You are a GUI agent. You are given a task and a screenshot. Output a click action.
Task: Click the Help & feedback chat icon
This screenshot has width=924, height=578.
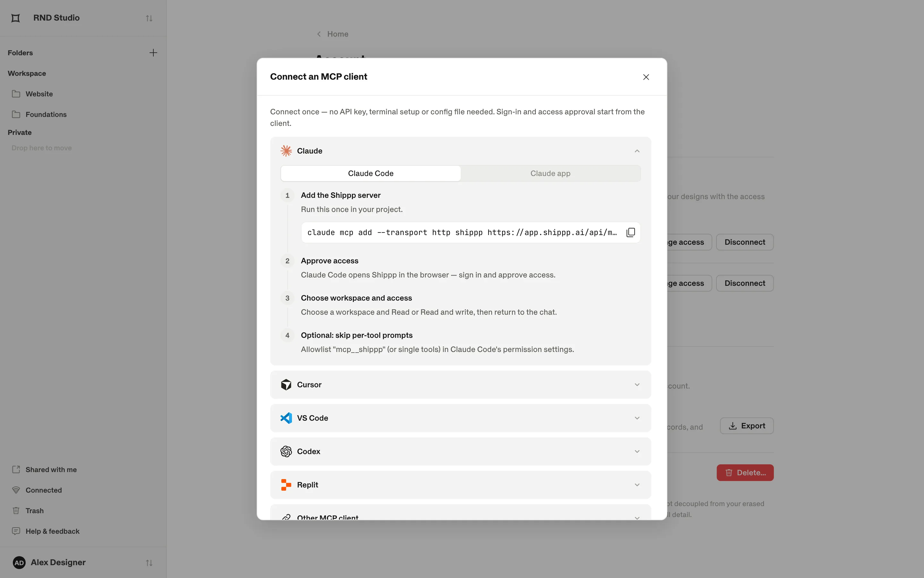pos(16,531)
